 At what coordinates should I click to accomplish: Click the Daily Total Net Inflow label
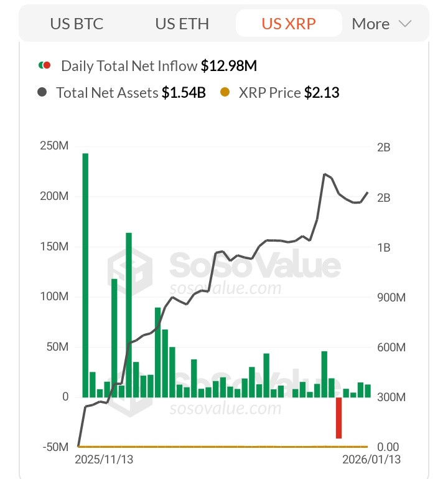point(129,66)
